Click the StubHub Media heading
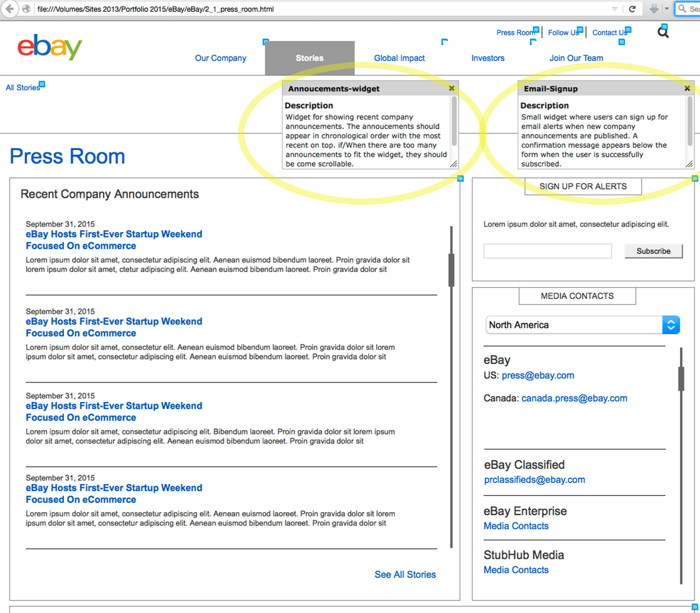This screenshot has height=613, width=700. tap(524, 555)
